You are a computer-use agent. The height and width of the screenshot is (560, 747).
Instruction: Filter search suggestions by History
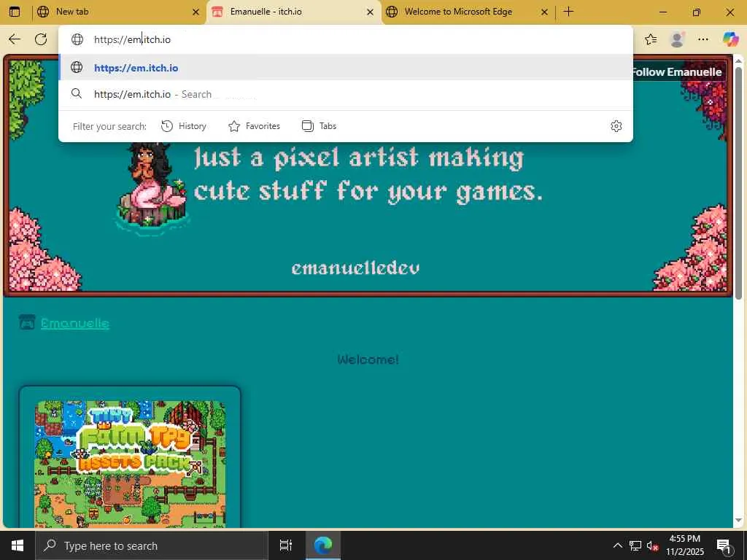184,126
